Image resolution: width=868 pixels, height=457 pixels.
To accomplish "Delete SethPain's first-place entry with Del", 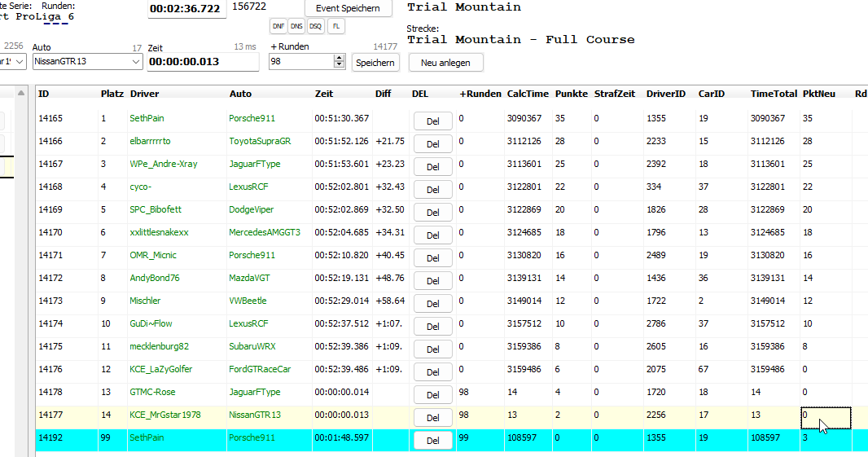I will click(x=432, y=121).
